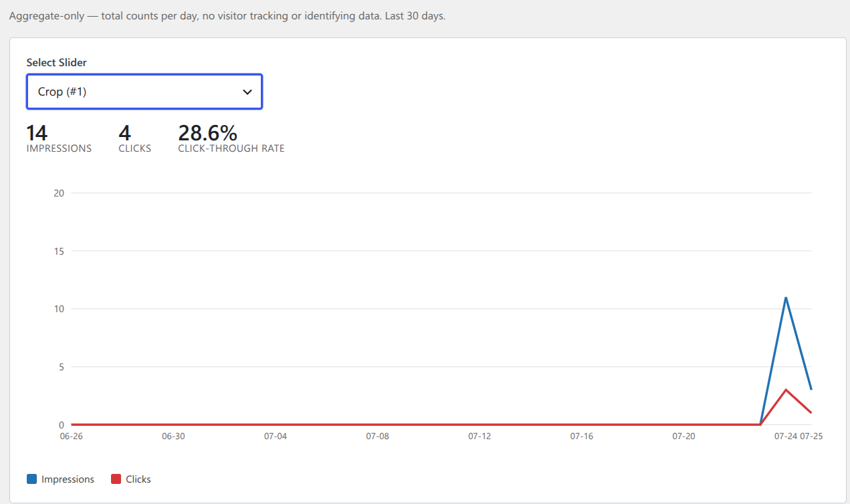Click the Select Slider field label
Screen dimensions: 850x504
[57, 62]
